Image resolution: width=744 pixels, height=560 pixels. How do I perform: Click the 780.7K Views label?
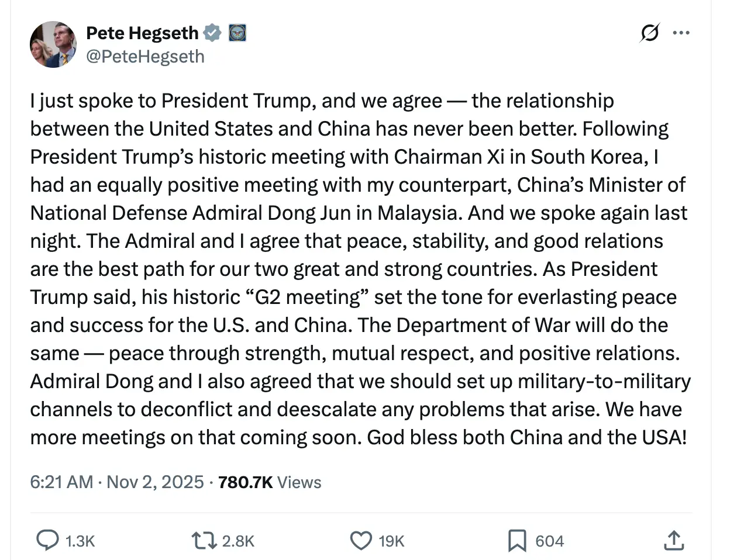[x=270, y=482]
